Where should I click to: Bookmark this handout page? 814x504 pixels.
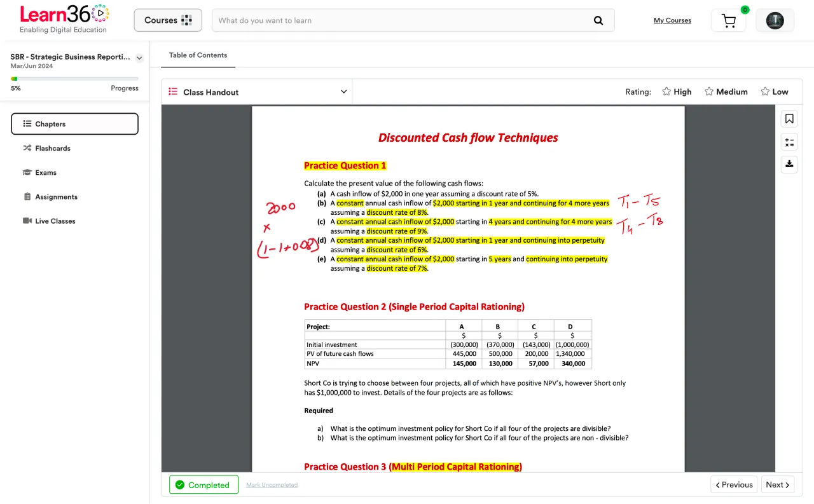[x=789, y=119]
